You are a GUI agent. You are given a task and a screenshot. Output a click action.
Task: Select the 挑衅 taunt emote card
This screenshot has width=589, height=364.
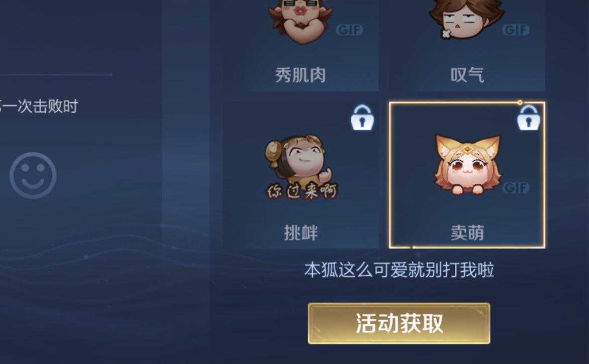pyautogui.click(x=301, y=175)
